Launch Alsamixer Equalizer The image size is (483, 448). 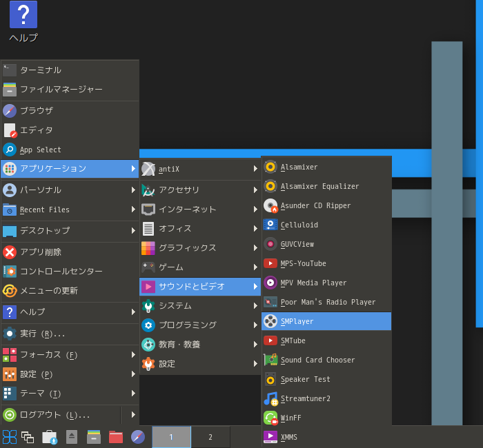coord(326,187)
